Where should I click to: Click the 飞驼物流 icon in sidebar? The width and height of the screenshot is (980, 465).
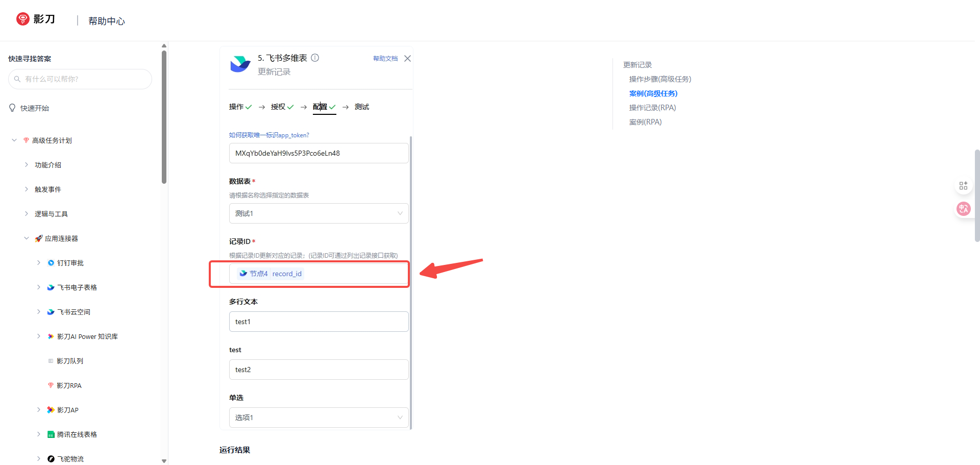click(x=51, y=459)
